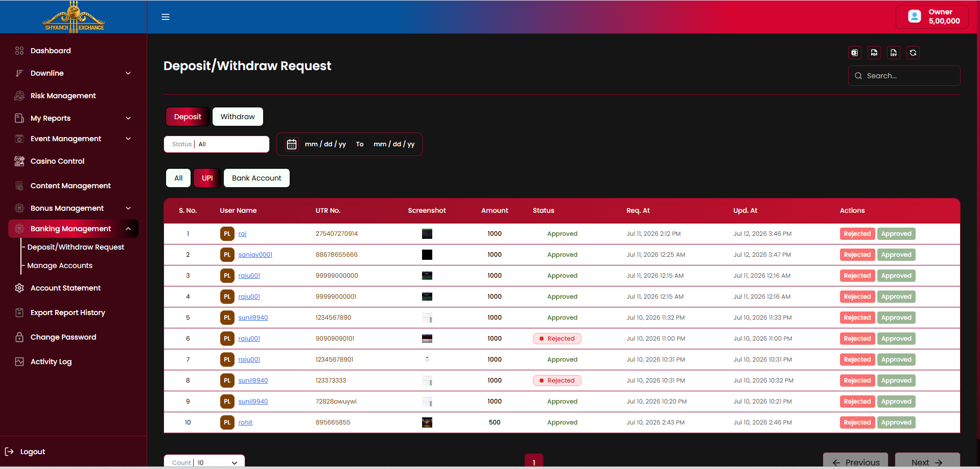Open sunil9940 link in row 5
Screen dimensions: 980x469
pyautogui.click(x=253, y=318)
